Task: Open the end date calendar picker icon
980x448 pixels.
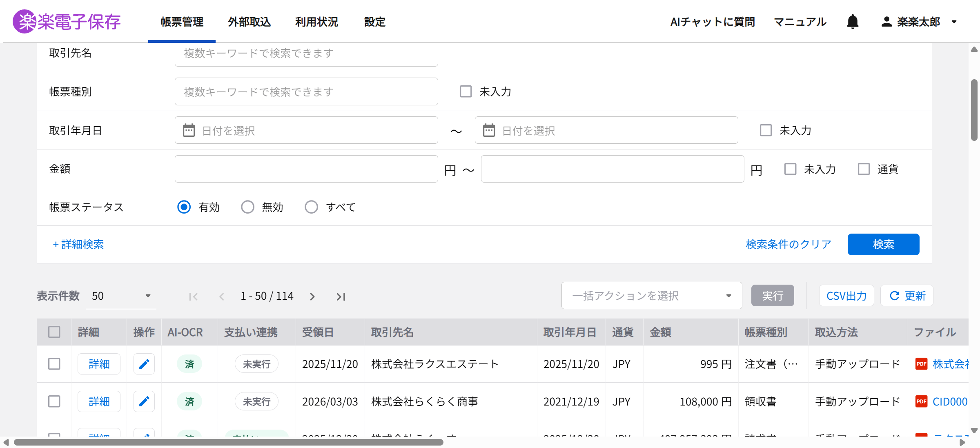Action: (489, 131)
